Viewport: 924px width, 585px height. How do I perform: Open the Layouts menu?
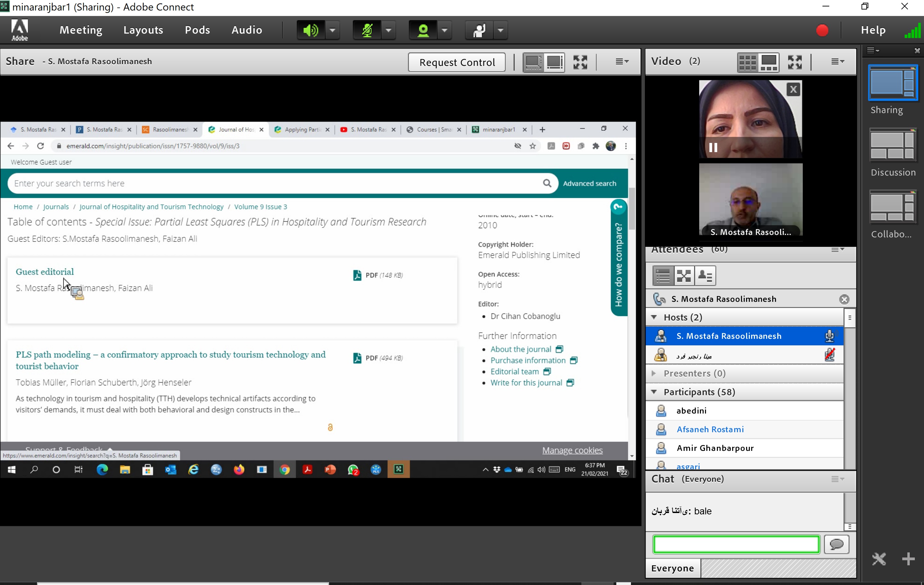coord(143,30)
